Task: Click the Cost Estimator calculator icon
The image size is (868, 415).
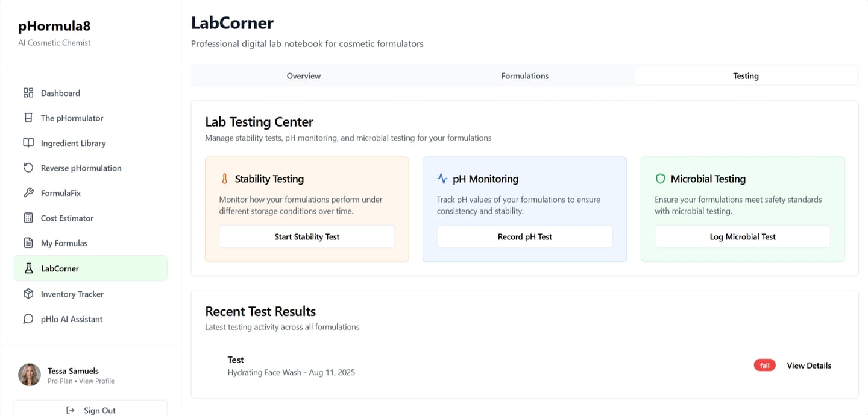Action: (x=28, y=218)
